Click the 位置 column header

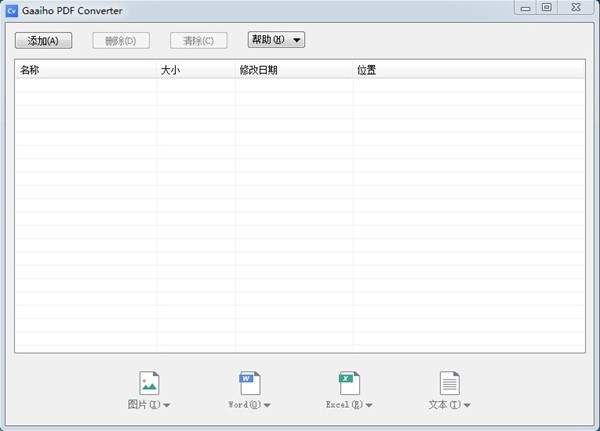click(x=469, y=70)
